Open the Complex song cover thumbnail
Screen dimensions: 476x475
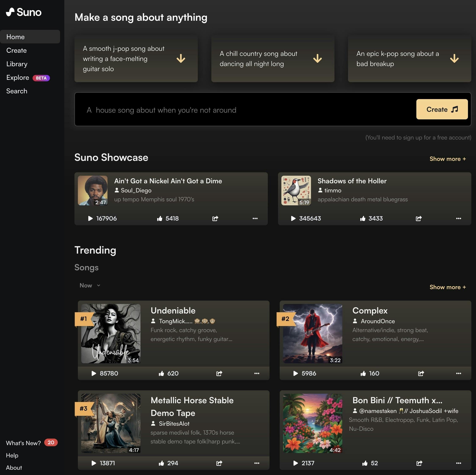[312, 333]
